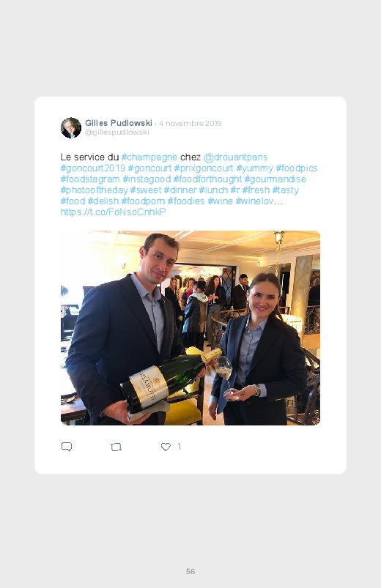Open the @drouantparis mention
381x588 pixels.
click(x=235, y=157)
